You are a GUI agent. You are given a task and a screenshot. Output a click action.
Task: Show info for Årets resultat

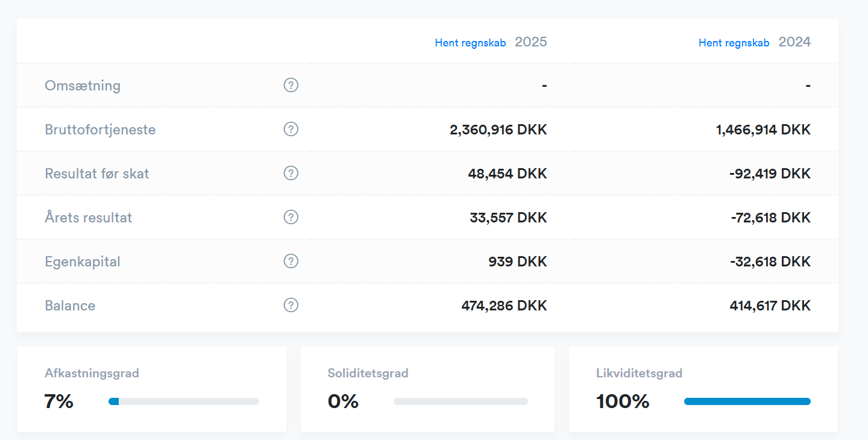(x=291, y=217)
